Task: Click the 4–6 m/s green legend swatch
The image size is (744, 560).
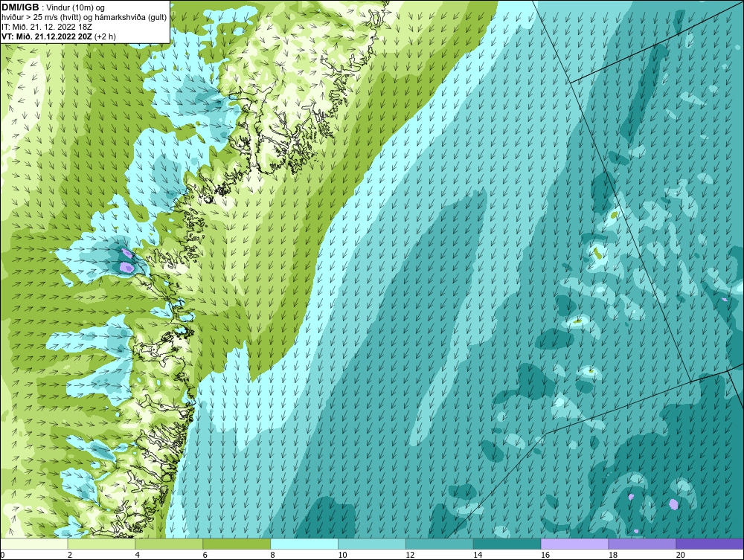Action: tap(169, 544)
